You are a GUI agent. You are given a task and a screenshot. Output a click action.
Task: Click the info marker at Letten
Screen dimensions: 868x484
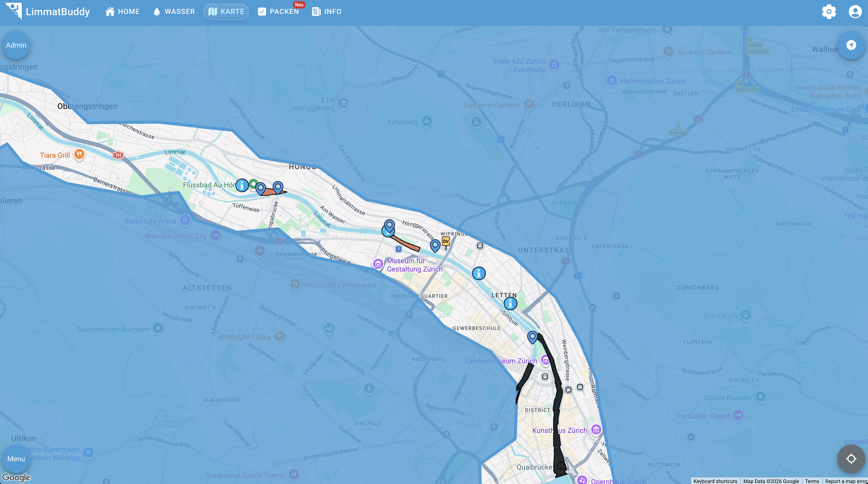(x=511, y=303)
